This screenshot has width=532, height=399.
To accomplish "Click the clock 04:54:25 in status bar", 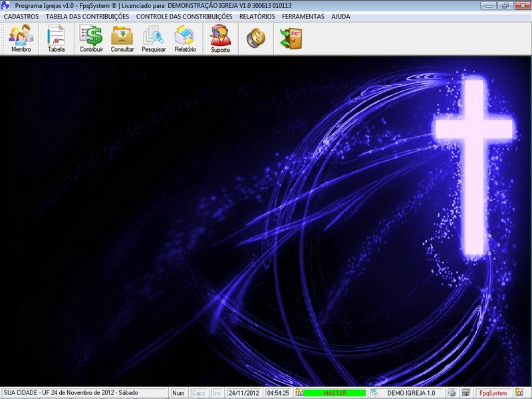I will 278,393.
